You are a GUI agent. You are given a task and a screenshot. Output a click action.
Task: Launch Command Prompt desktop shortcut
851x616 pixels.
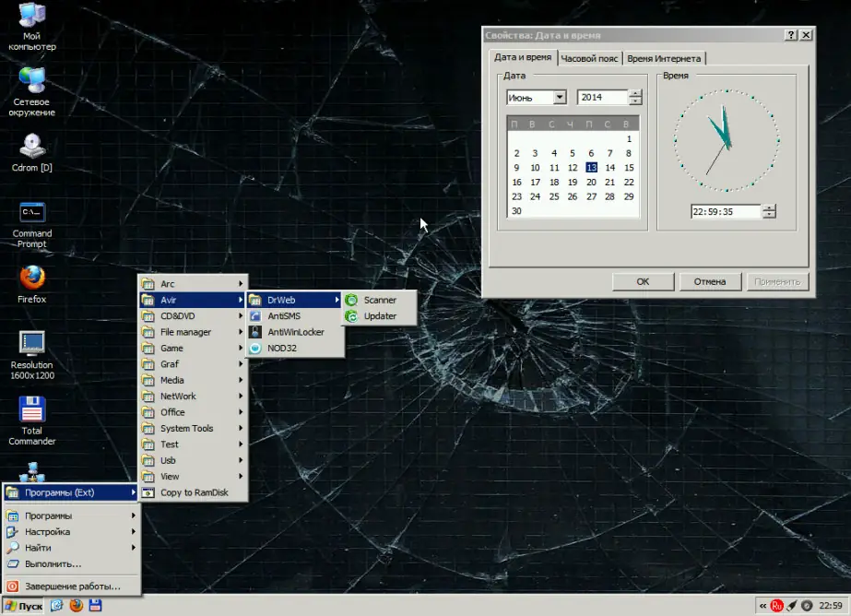[x=31, y=225]
